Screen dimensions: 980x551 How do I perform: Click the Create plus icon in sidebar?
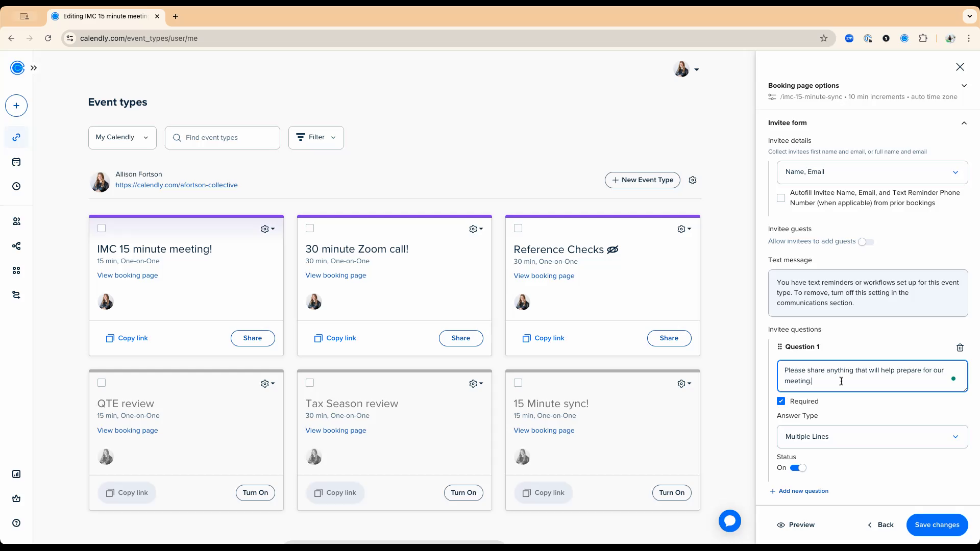tap(16, 106)
